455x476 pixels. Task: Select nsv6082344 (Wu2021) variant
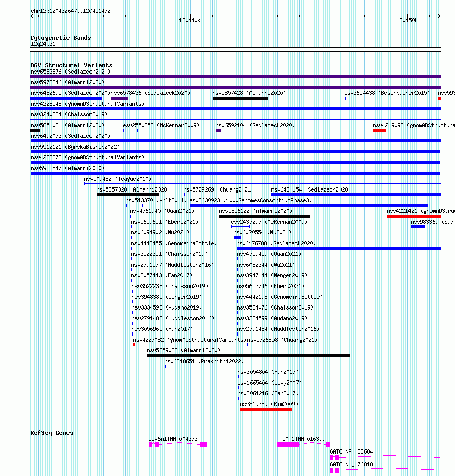(266, 265)
